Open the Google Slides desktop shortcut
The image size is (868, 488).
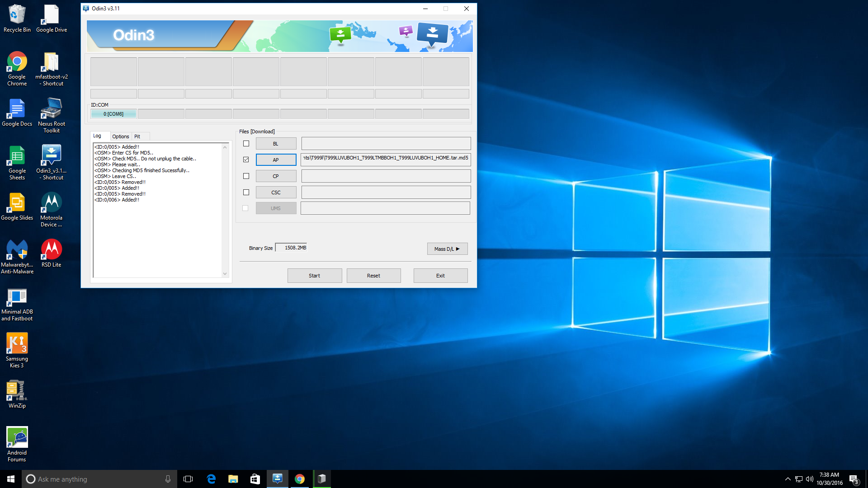[x=17, y=207]
